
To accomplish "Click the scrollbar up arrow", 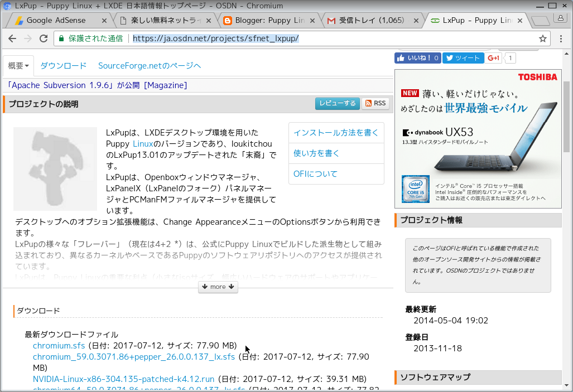I will (566, 54).
